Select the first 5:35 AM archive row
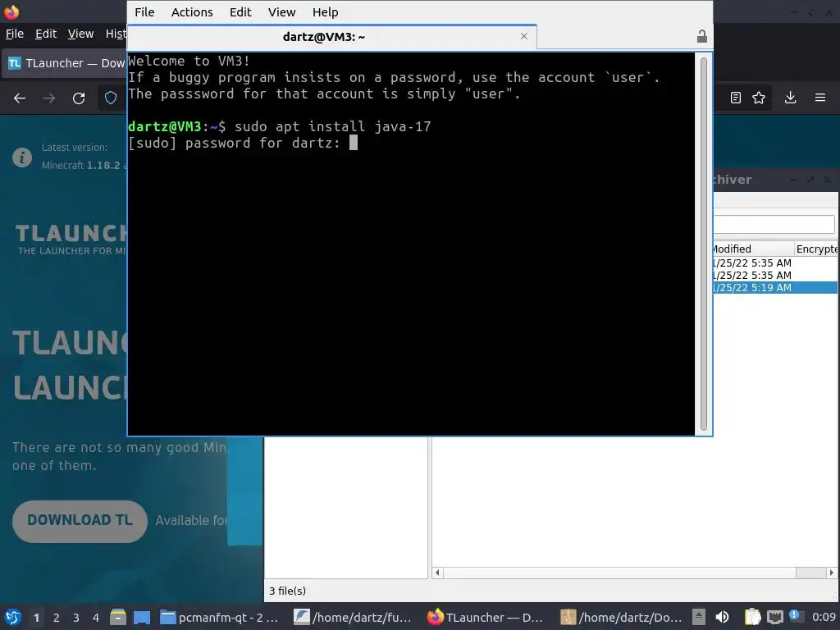 pos(775,263)
